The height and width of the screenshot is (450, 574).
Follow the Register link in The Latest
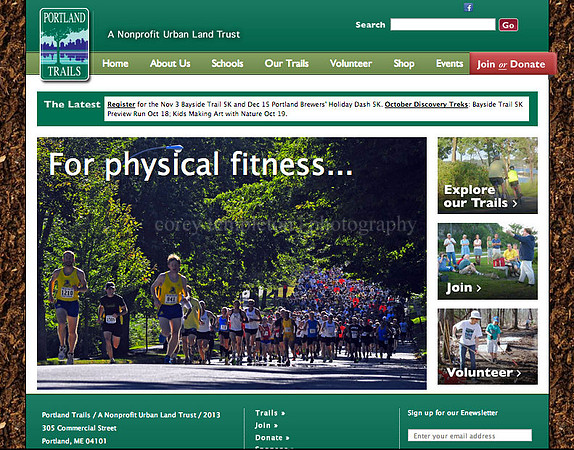coord(121,104)
